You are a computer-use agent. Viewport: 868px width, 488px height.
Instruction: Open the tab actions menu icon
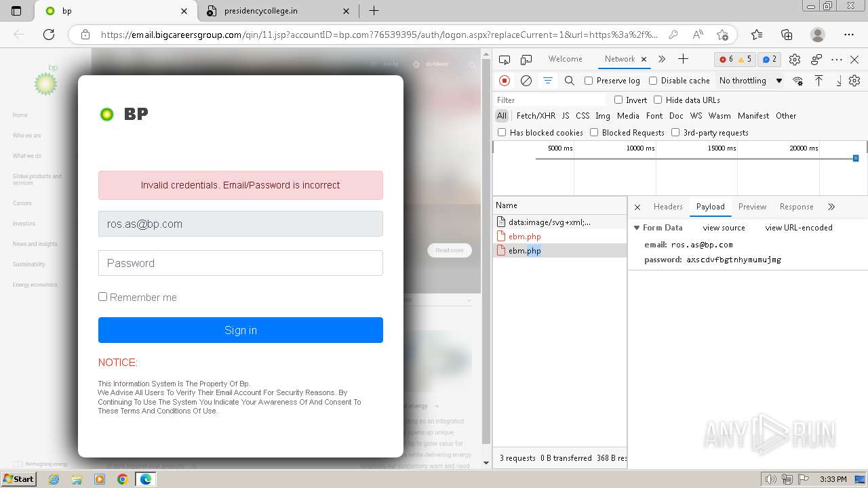[x=16, y=11]
